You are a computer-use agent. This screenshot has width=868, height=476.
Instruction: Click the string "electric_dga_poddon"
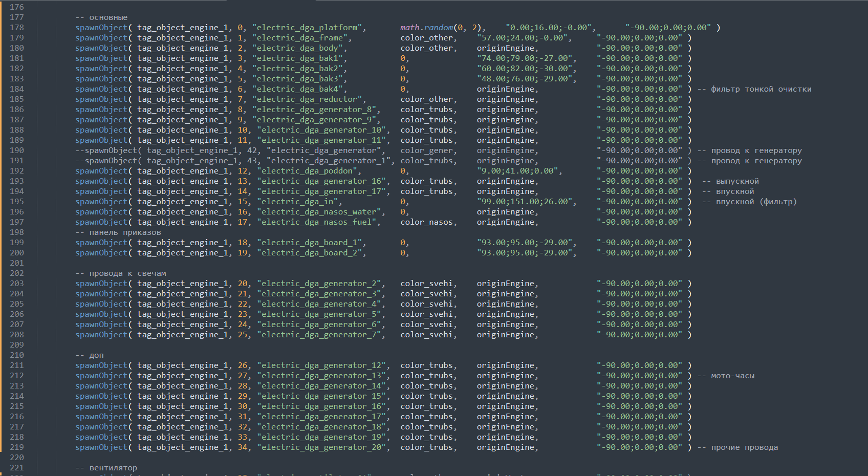click(307, 171)
